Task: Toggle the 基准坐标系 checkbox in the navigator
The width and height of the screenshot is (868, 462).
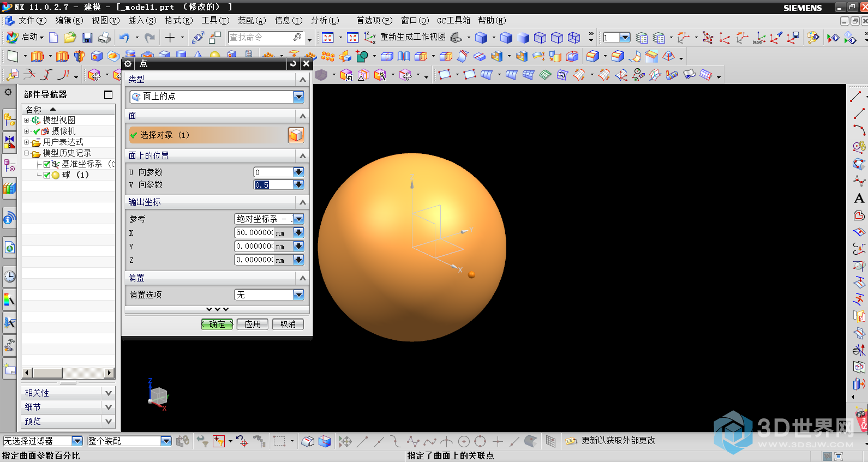Action: (x=47, y=164)
